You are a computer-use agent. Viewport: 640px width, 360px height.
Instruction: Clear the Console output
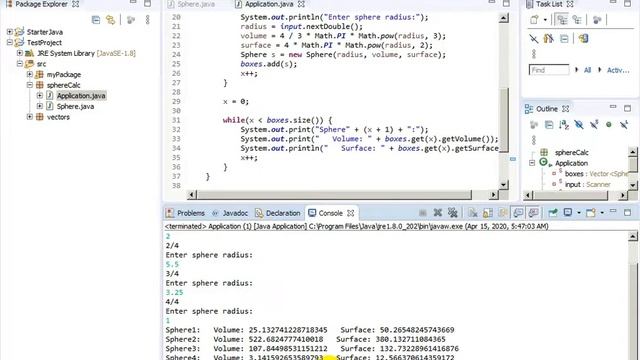[x=473, y=213]
